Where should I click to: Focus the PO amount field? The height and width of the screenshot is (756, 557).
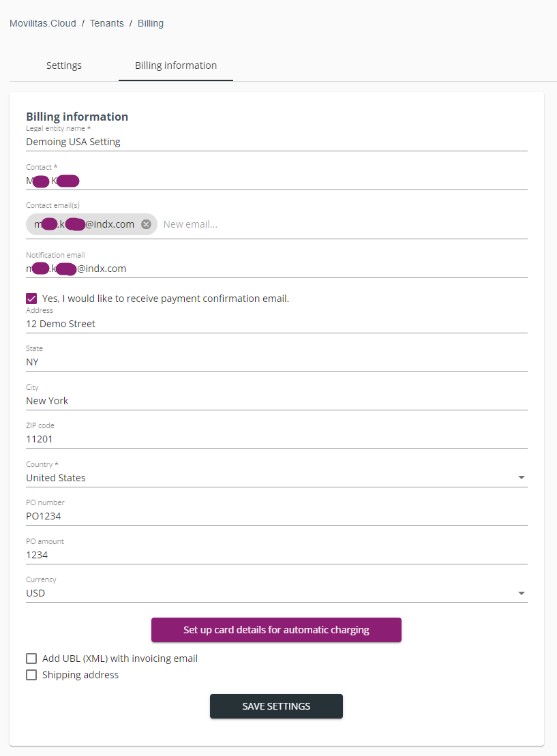tap(276, 555)
